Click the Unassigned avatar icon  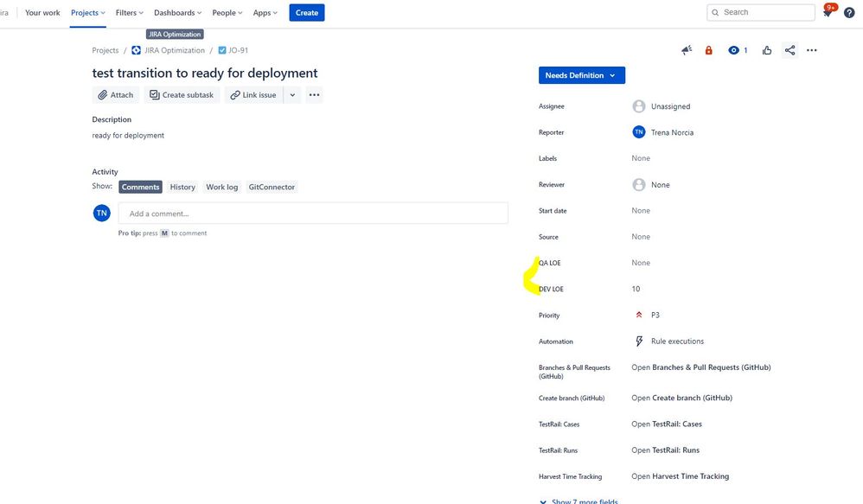tap(638, 106)
